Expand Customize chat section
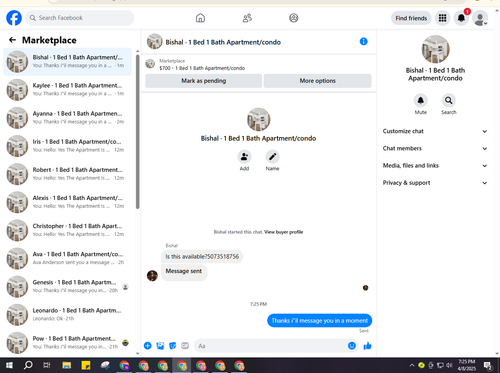This screenshot has height=373, width=500. [435, 131]
